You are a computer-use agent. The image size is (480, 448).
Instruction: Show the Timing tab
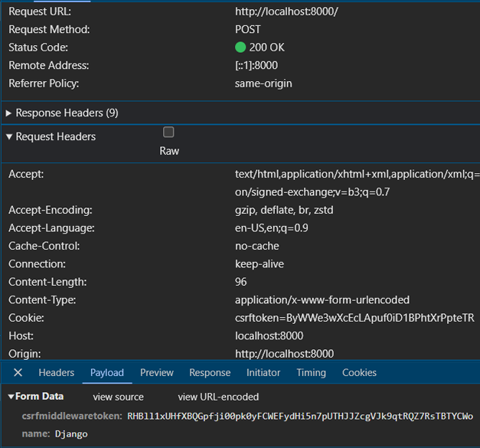point(311,372)
